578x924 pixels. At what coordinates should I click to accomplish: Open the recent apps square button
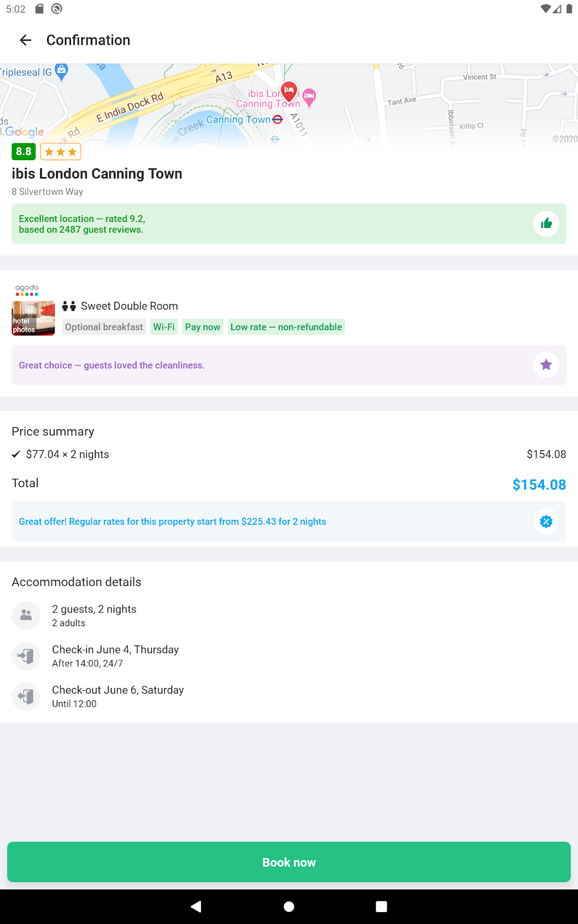(x=381, y=906)
